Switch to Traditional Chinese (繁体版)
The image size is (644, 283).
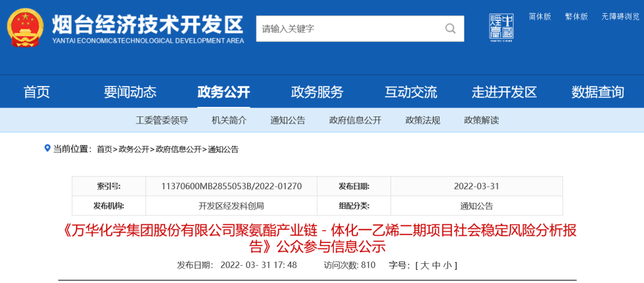576,17
